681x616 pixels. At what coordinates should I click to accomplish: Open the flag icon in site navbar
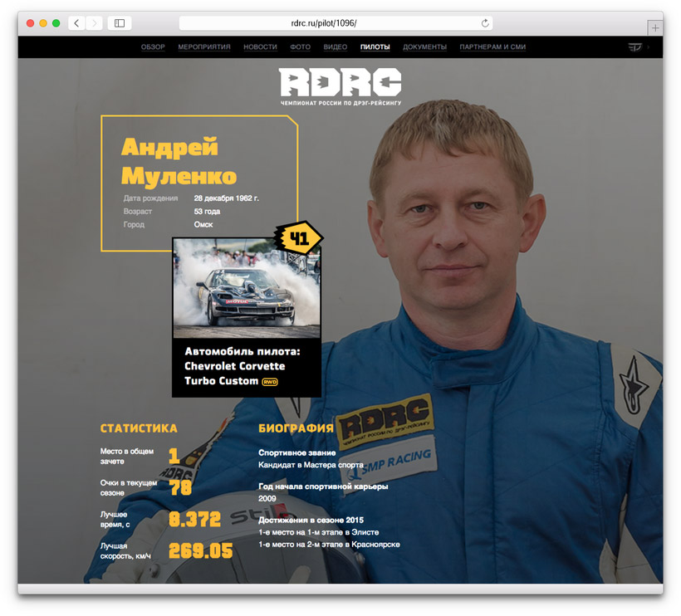(634, 47)
